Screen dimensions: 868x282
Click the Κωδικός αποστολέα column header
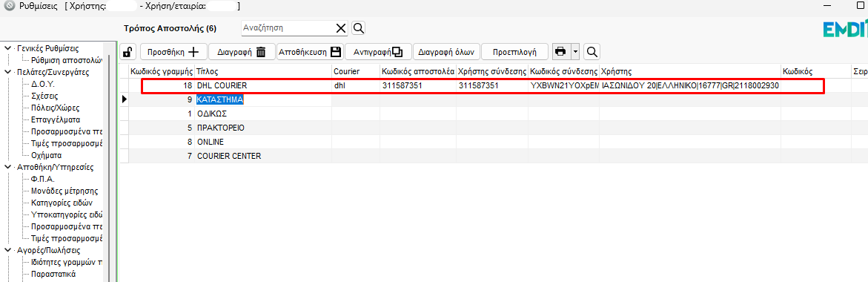point(418,71)
